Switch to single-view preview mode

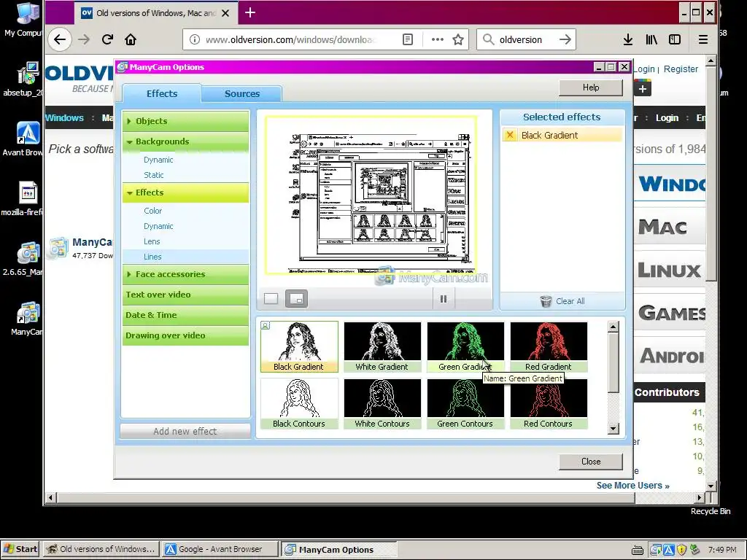pos(271,298)
